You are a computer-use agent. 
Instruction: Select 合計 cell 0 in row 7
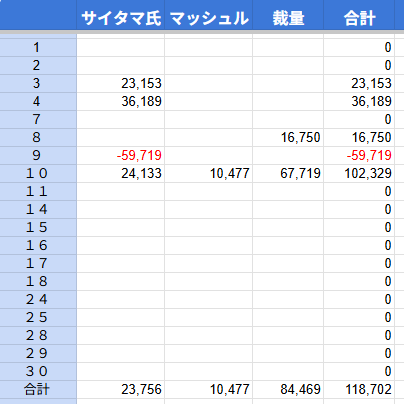point(359,119)
